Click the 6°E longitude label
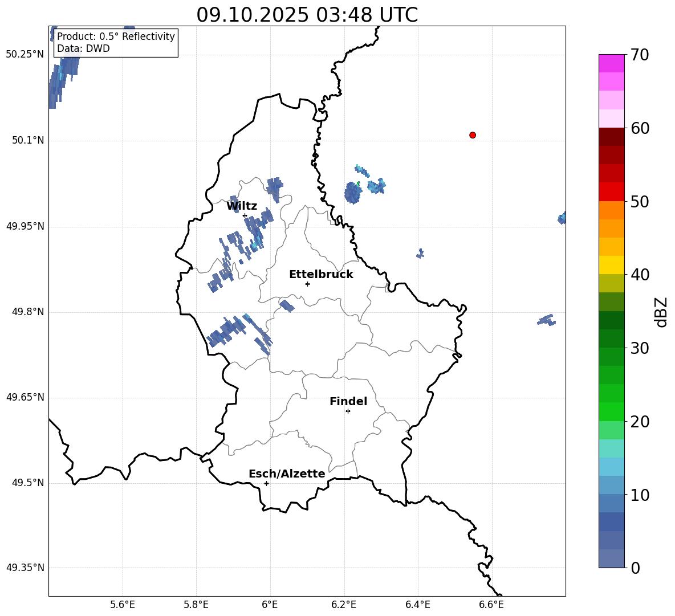The image size is (675, 616). point(270,605)
